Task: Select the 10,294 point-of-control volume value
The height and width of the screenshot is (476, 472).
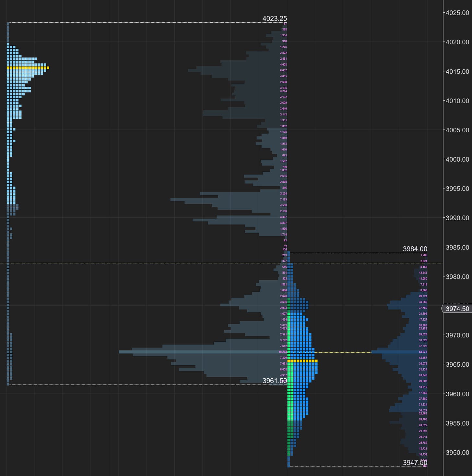Action: pyautogui.click(x=283, y=352)
